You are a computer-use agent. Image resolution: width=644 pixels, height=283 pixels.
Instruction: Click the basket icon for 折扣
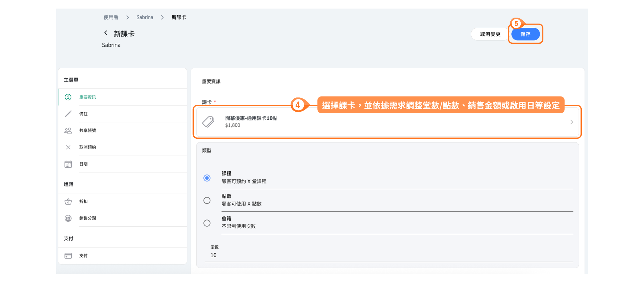tap(68, 202)
